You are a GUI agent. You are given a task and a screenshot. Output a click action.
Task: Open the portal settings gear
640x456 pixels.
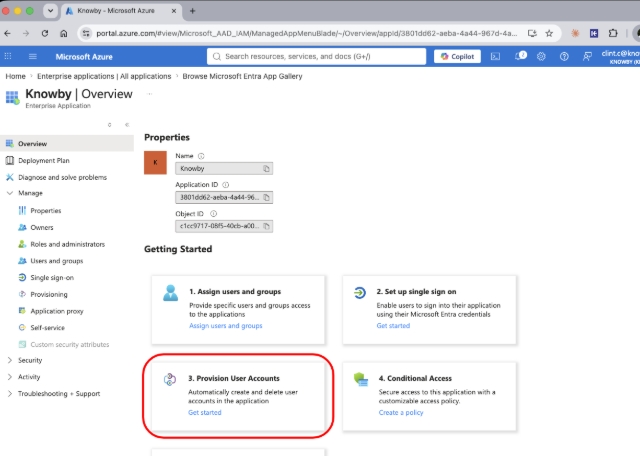coord(541,56)
